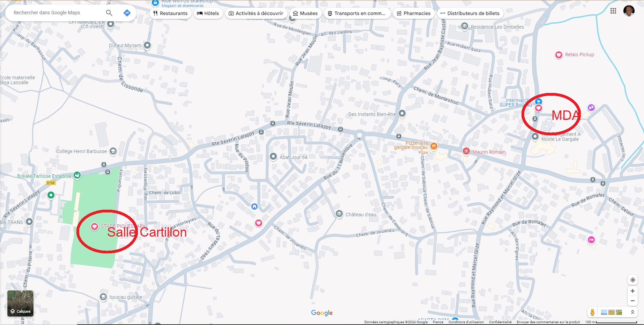Select the Hôtels filter chip
644x325 pixels.
208,13
